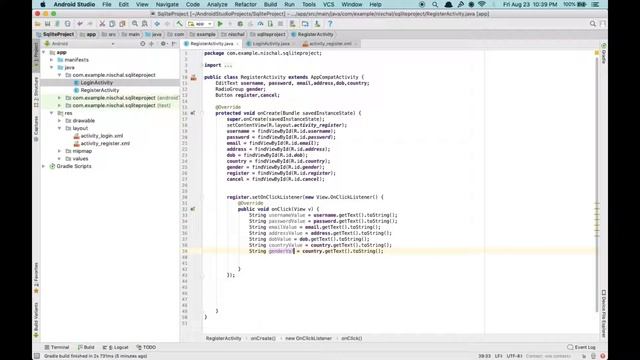Click the UTF-8 encoding status entry

pos(514,356)
